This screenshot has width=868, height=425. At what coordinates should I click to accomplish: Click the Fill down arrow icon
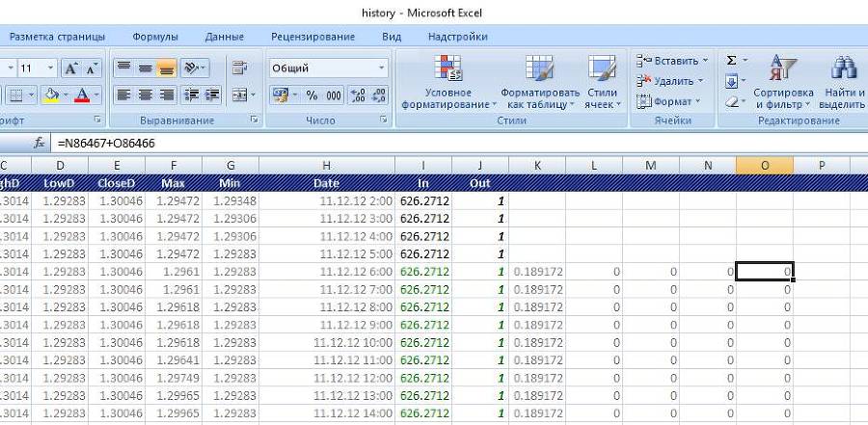731,81
